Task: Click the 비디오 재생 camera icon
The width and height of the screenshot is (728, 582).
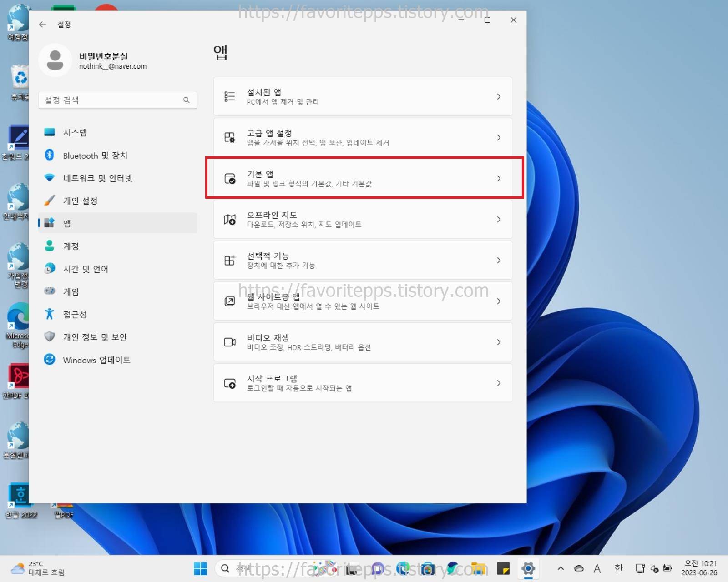Action: 230,342
